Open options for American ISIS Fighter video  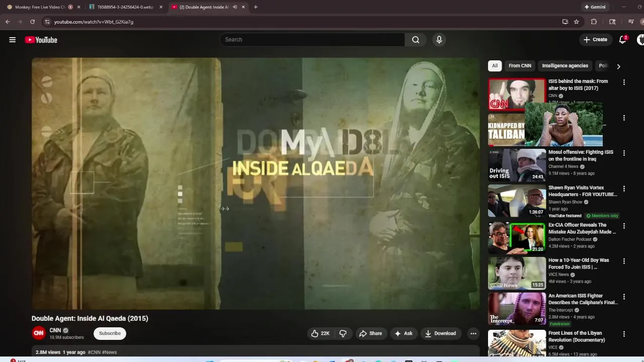pyautogui.click(x=624, y=297)
